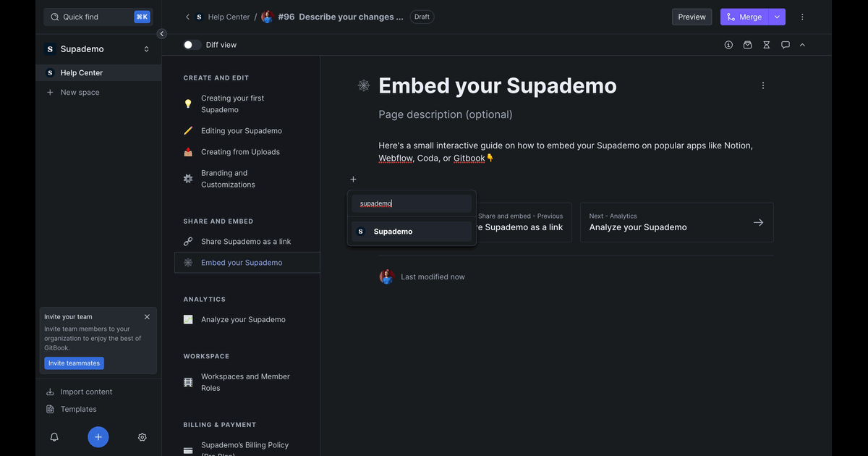Collapse the toolbar with the up chevron
Viewport: 868px width, 456px height.
[802, 45]
